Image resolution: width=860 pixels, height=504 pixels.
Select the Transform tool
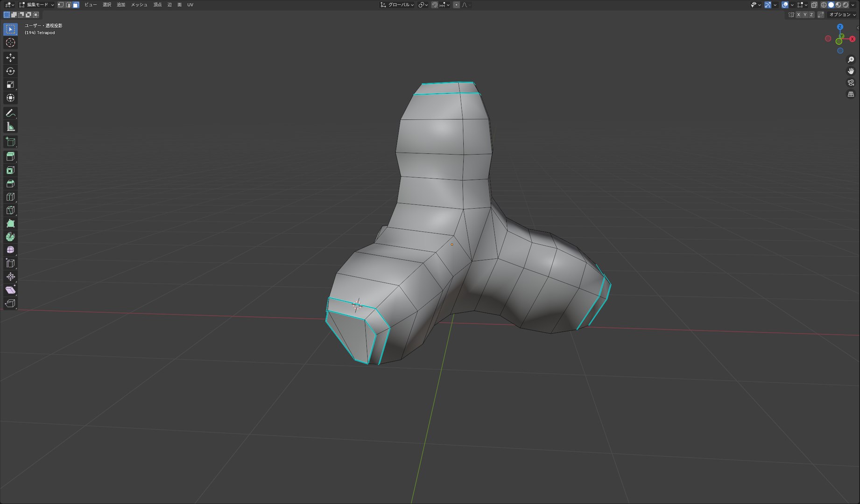click(x=10, y=98)
